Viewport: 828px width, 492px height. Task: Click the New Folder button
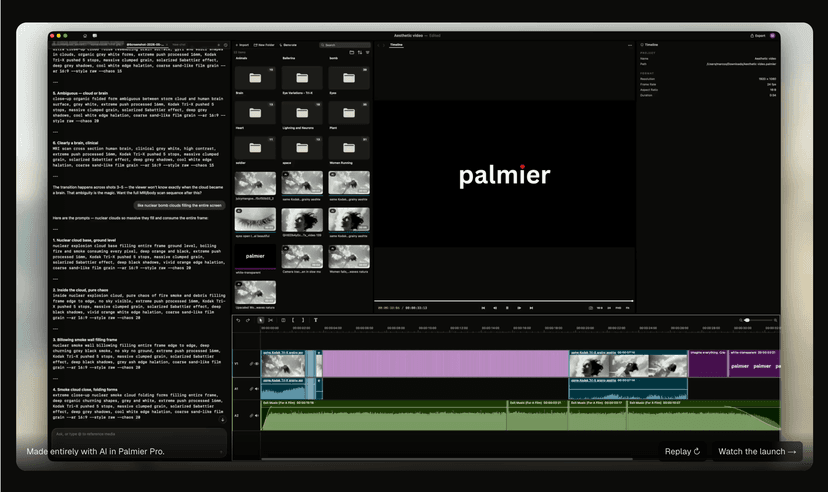(264, 45)
